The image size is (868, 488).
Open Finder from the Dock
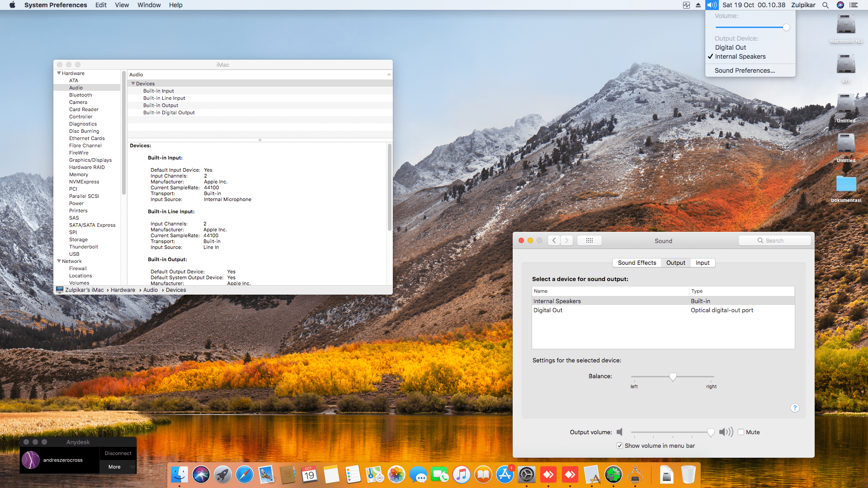click(x=179, y=475)
